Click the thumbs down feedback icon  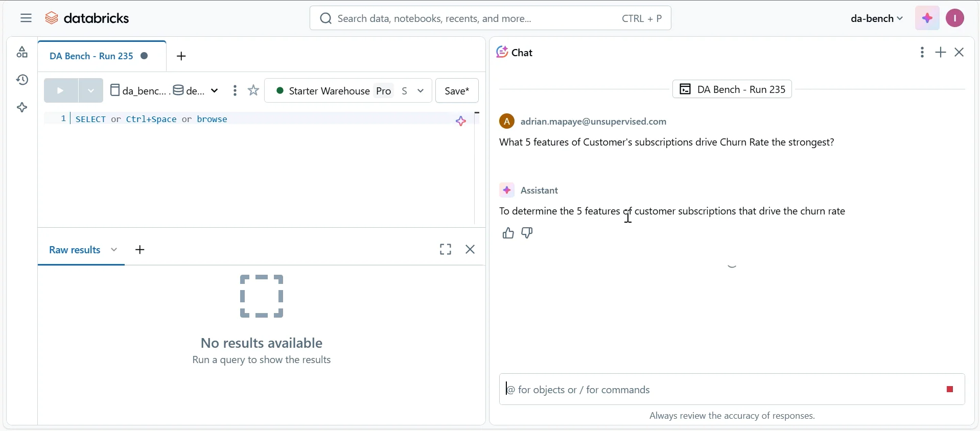tap(528, 234)
